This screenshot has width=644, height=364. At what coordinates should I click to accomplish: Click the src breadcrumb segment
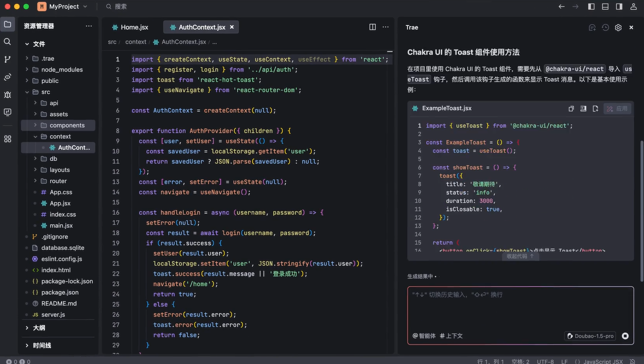(x=112, y=42)
